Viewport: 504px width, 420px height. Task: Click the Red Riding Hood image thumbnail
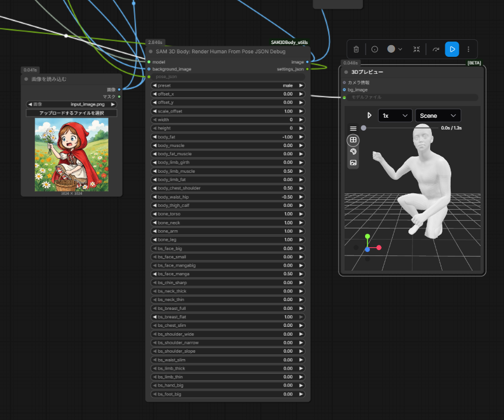click(x=71, y=155)
